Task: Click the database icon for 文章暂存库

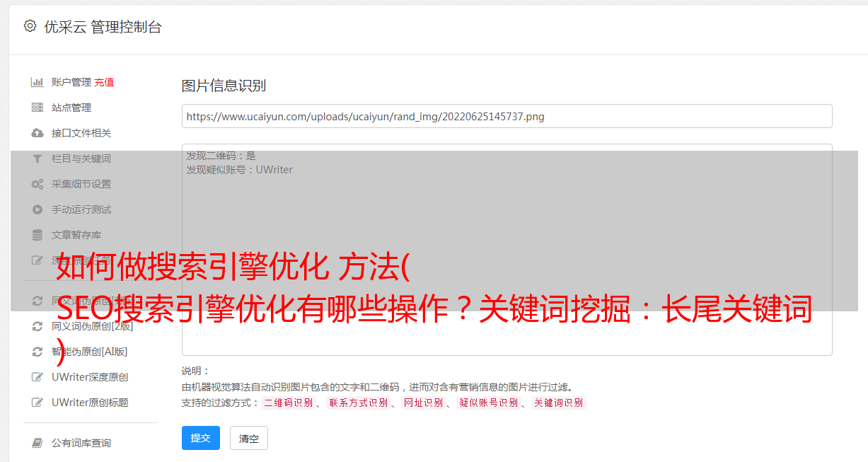Action: pyautogui.click(x=37, y=235)
